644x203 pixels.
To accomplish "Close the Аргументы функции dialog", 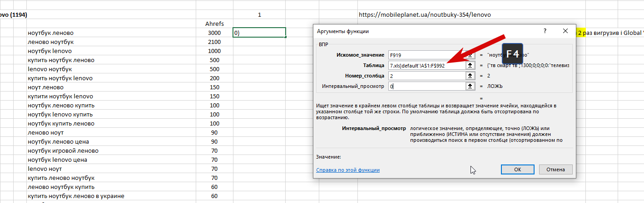I will 565,31.
